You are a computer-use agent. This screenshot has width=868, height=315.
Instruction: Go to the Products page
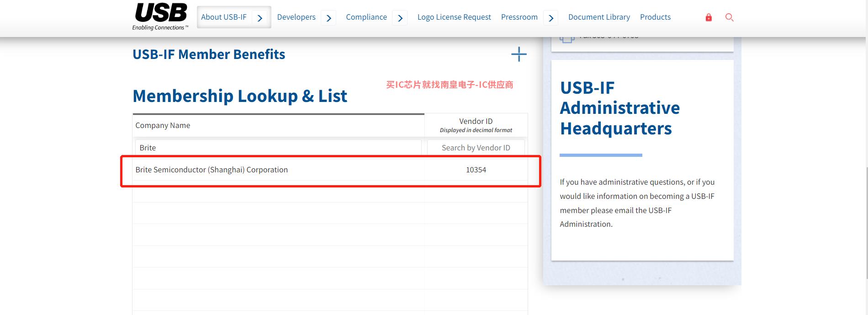pos(655,17)
